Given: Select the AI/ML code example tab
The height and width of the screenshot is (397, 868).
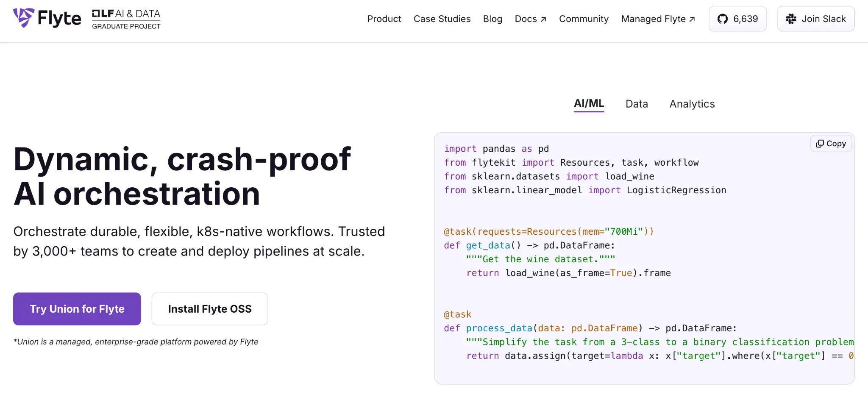Looking at the screenshot, I should [589, 103].
